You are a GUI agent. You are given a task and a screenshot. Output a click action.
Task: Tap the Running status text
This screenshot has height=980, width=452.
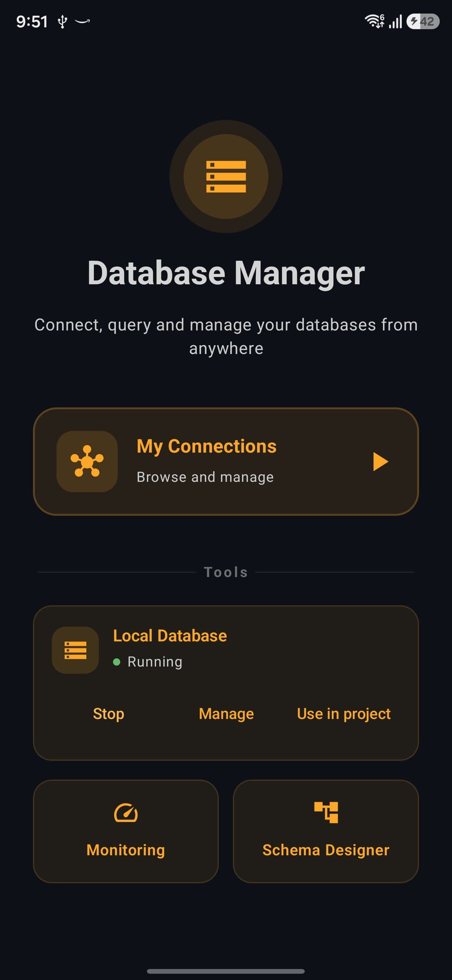pos(155,662)
